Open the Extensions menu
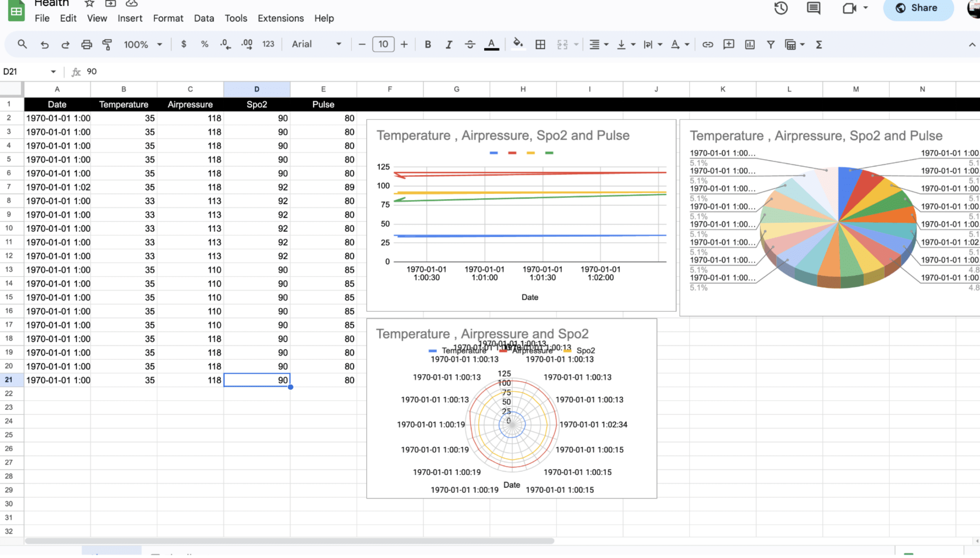Viewport: 980px width, 558px height. point(280,18)
